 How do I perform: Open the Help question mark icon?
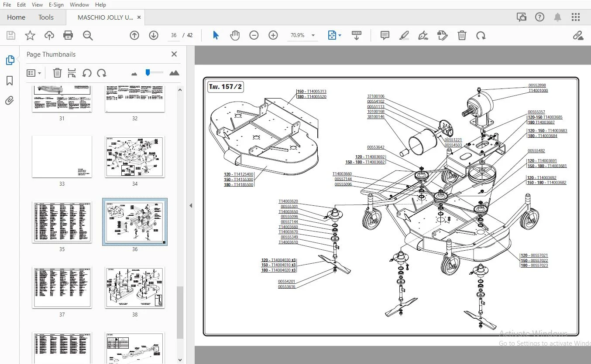540,17
